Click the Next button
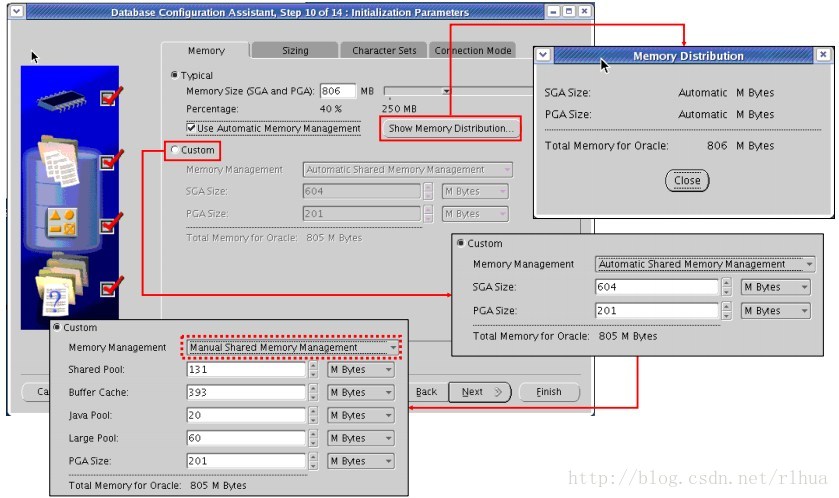 (479, 392)
